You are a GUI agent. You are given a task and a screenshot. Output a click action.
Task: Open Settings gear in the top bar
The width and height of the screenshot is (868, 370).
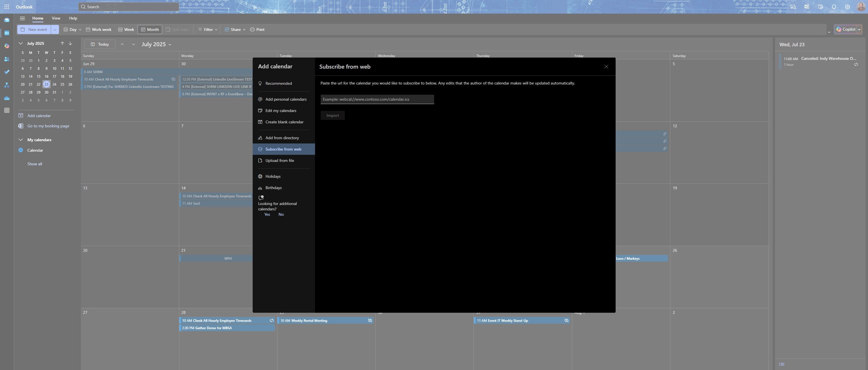pos(848,7)
